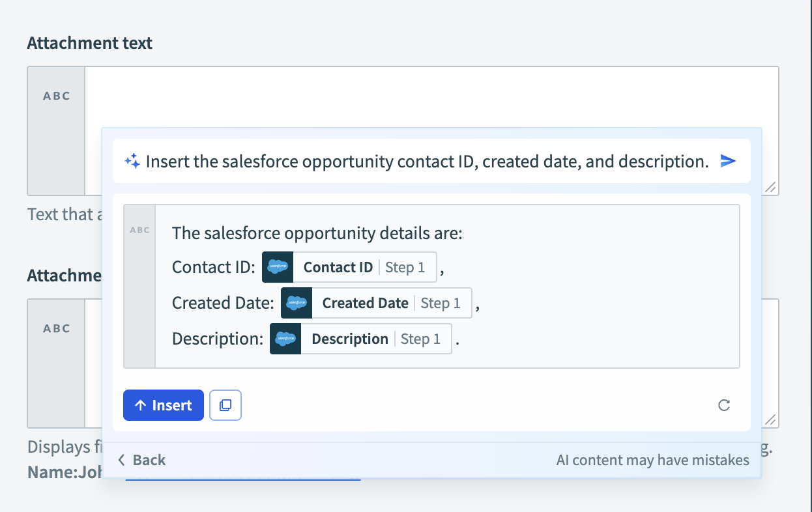Click the AI prompt text to edit it
Image resolution: width=812 pixels, height=512 pixels.
tap(391, 161)
